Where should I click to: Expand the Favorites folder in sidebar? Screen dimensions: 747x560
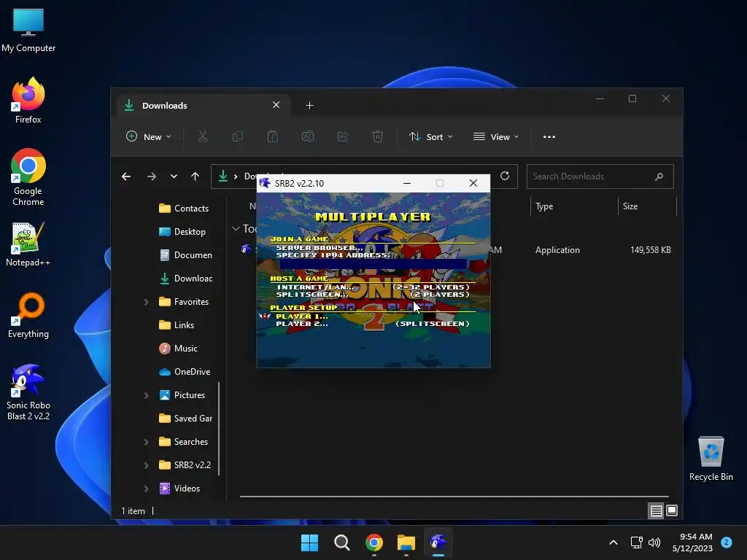pyautogui.click(x=146, y=302)
